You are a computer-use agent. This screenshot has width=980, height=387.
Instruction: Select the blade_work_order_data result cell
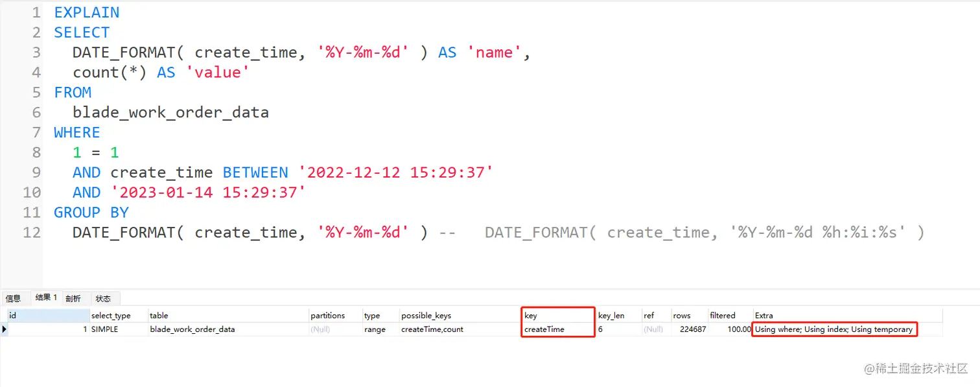click(x=228, y=329)
